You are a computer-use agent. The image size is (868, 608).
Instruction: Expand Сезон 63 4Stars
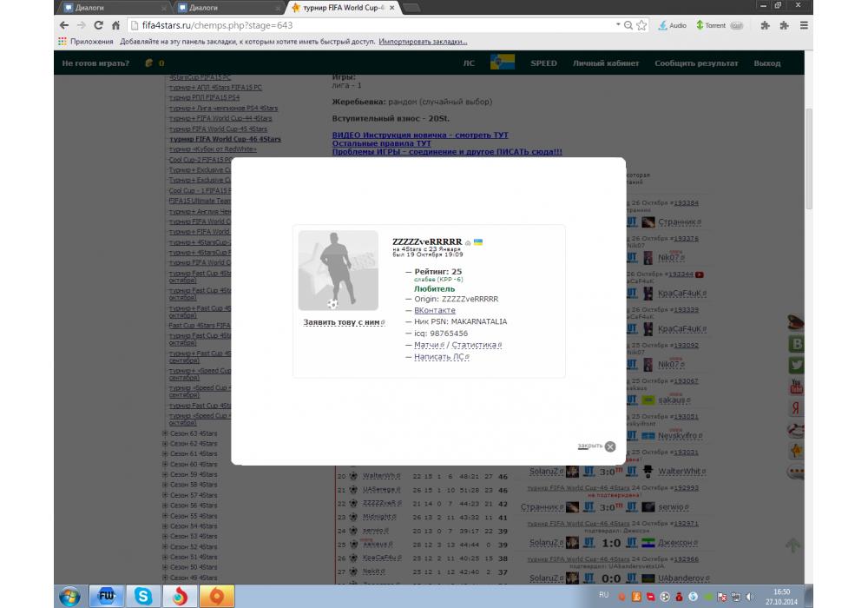point(165,433)
